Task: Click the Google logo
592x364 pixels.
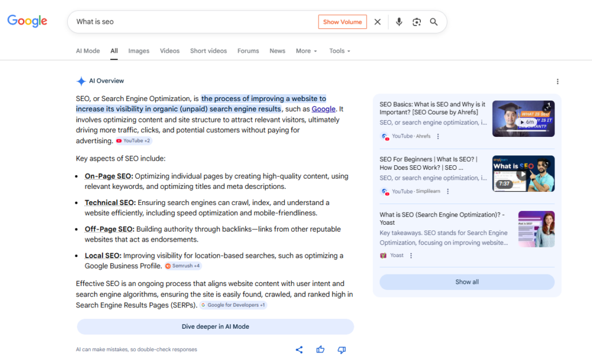Action: pos(27,21)
